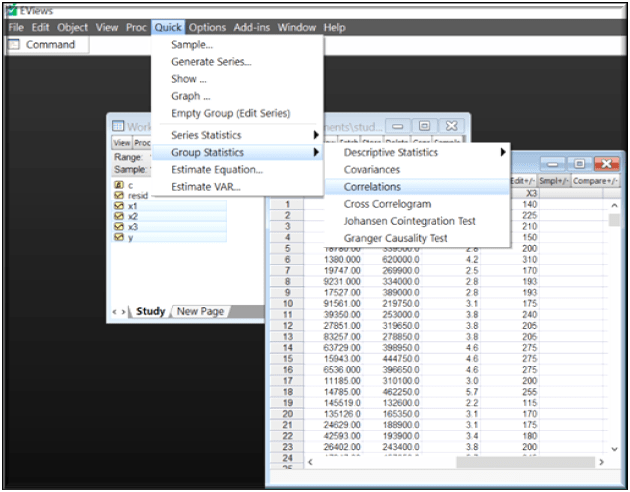Select Granger Causality Test
The image size is (630, 492).
[417, 239]
